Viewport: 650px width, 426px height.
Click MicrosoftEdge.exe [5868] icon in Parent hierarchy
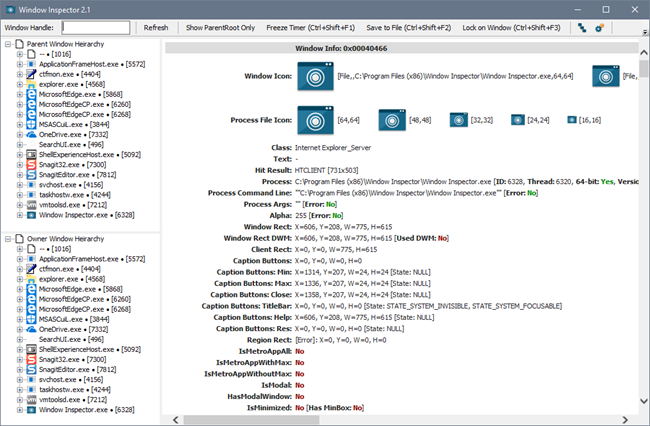(x=31, y=94)
